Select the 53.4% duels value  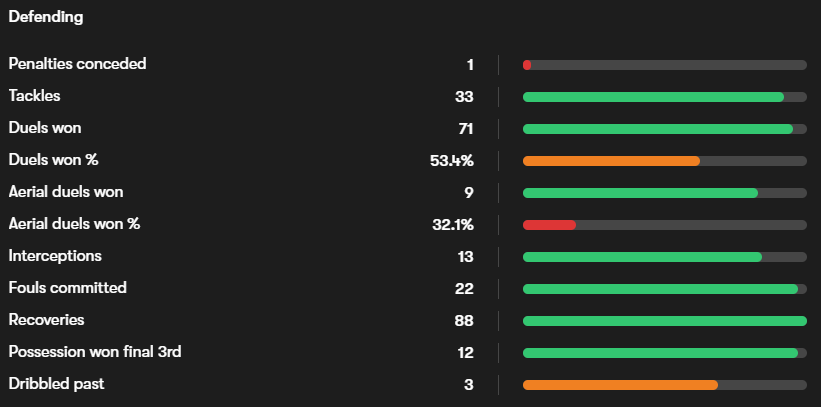coord(451,161)
